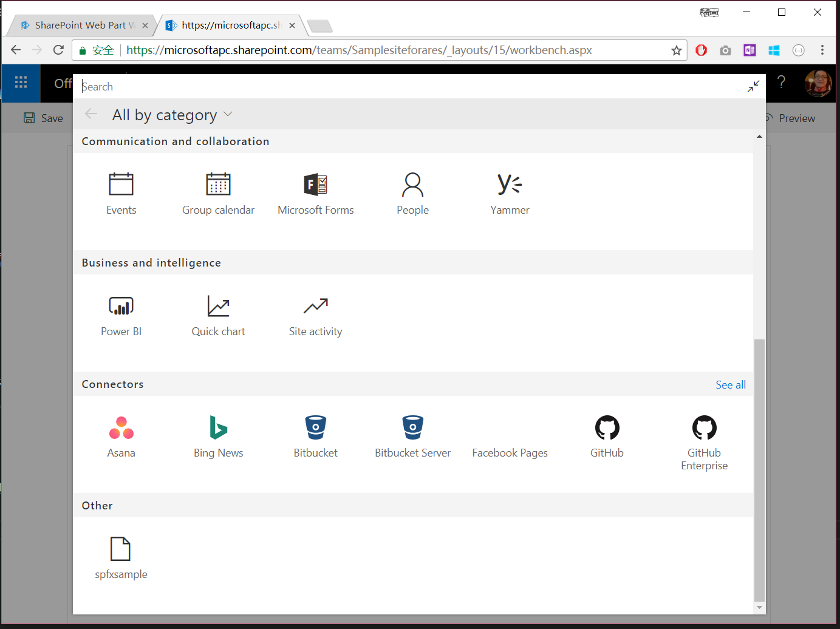The height and width of the screenshot is (629, 840).
Task: Open the All by category dropdown
Action: point(172,115)
